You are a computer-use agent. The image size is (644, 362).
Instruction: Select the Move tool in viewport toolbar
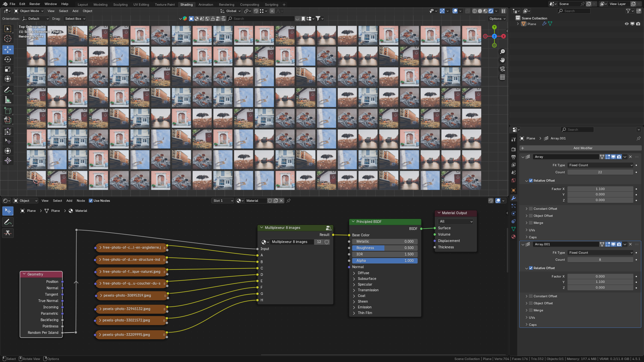point(8,50)
